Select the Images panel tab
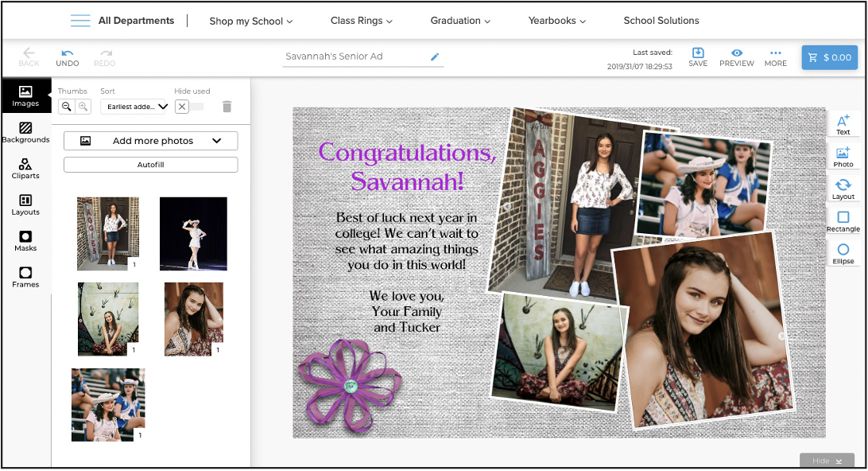868x471 pixels. tap(25, 95)
